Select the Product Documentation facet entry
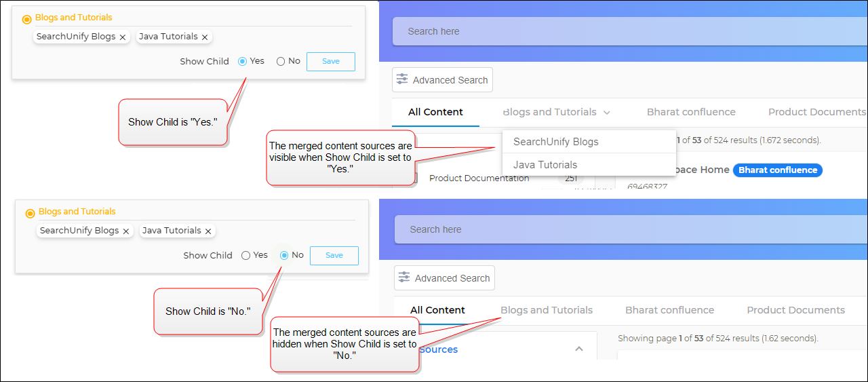868x382 pixels. (479, 178)
